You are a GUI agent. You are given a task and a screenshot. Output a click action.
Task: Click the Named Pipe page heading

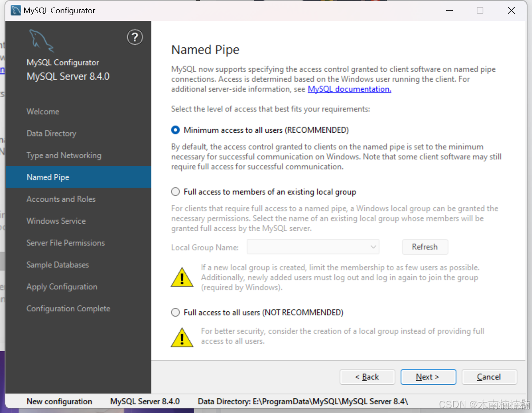205,50
